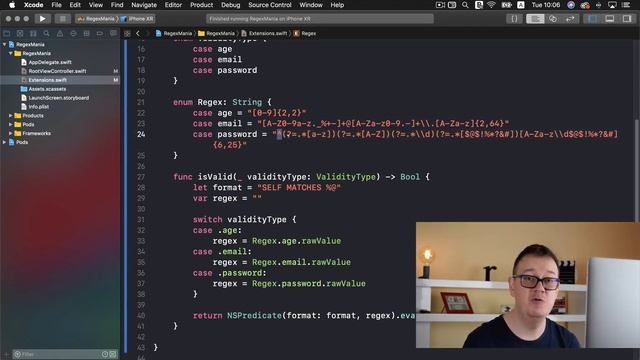
Task: Expand the Pods folder under RegexMania
Action: pyautogui.click(x=11, y=124)
